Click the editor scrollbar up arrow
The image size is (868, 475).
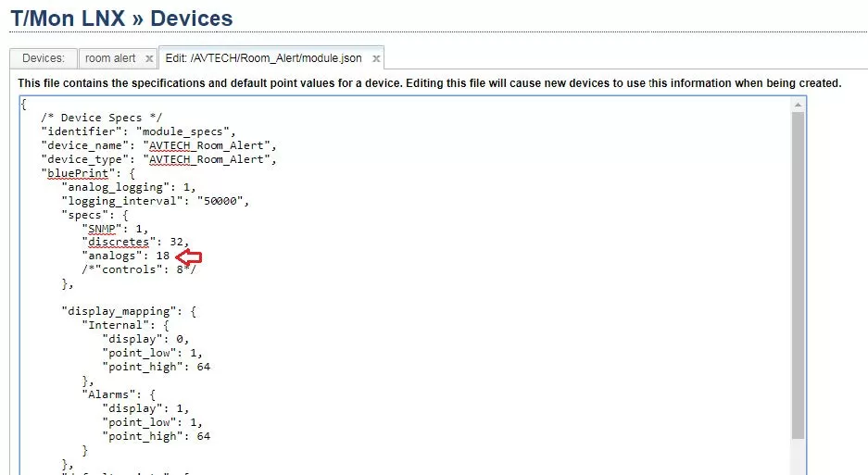pyautogui.click(x=798, y=106)
